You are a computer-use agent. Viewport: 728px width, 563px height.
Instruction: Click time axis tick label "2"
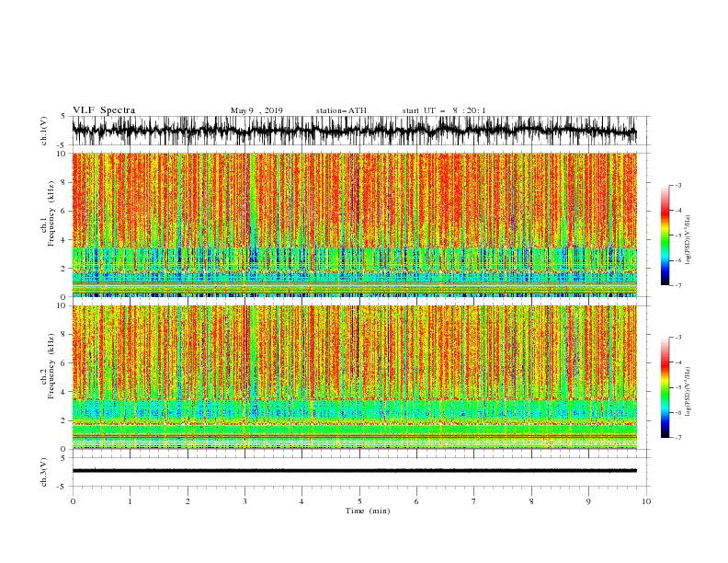(188, 501)
